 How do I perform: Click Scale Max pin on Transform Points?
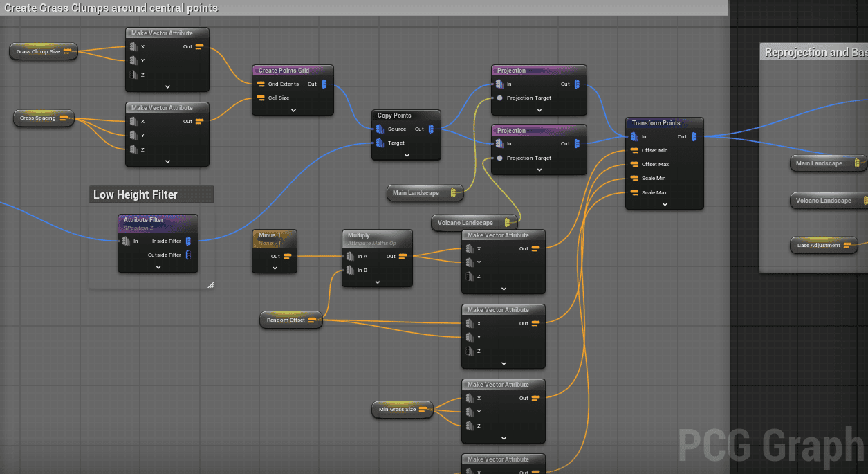[634, 193]
